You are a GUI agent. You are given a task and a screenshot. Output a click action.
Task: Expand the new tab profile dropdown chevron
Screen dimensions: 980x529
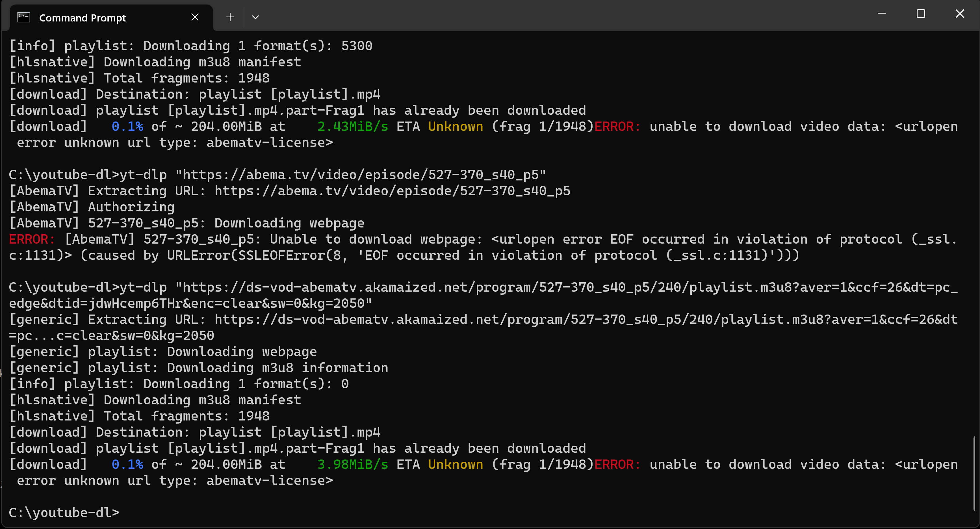(255, 17)
